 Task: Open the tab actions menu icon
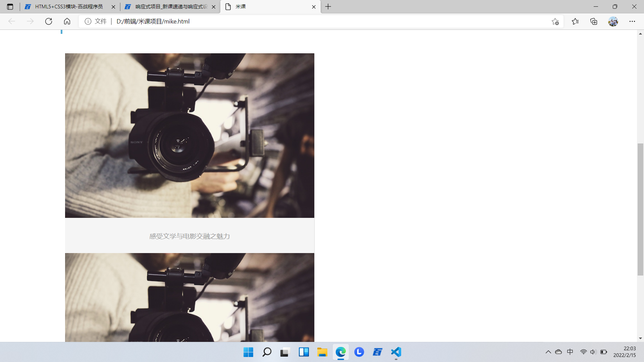(10, 7)
